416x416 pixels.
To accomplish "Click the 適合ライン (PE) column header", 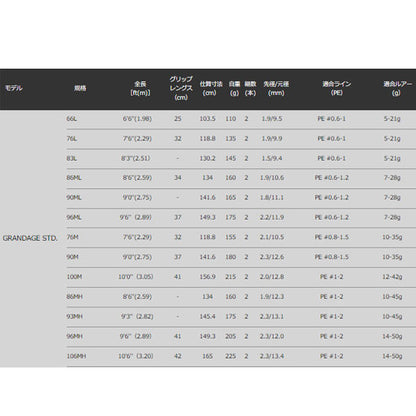I will (337, 88).
